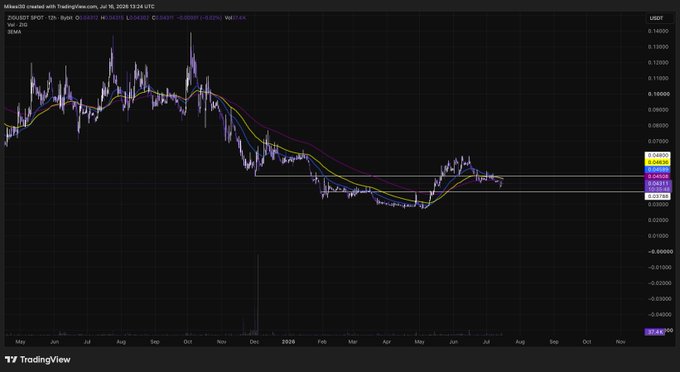The image size is (680, 372).
Task: Click the magenta 0.04508 EMA price label
Action: 657,176
